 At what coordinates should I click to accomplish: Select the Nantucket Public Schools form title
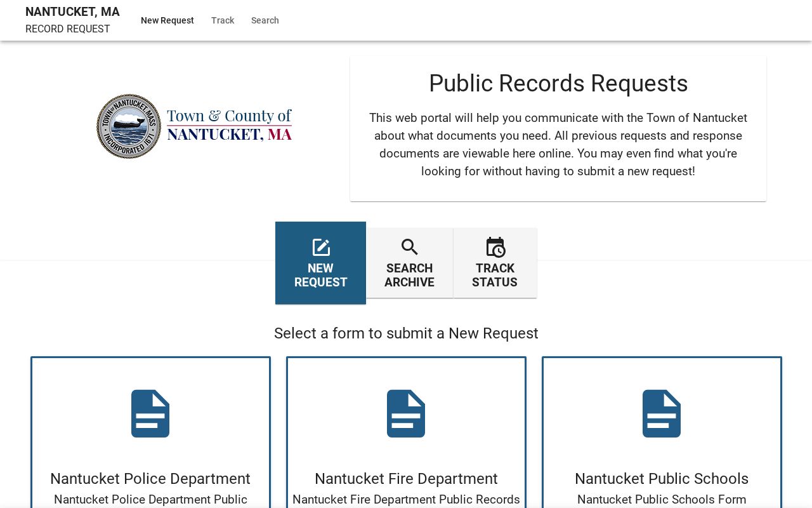pos(662,479)
